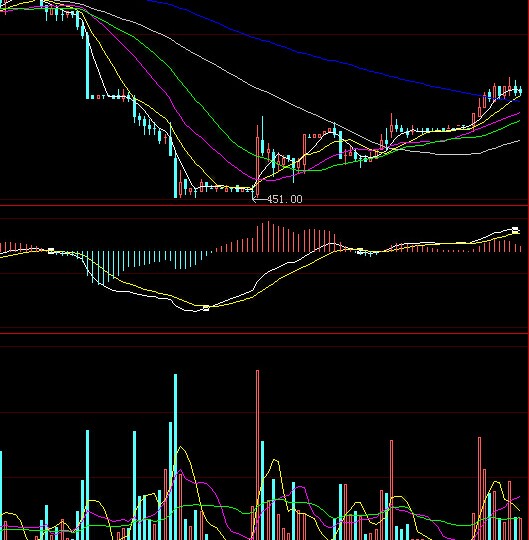529x540 pixels.
Task: Click the tall red candle above 451.00
Action: [257, 161]
